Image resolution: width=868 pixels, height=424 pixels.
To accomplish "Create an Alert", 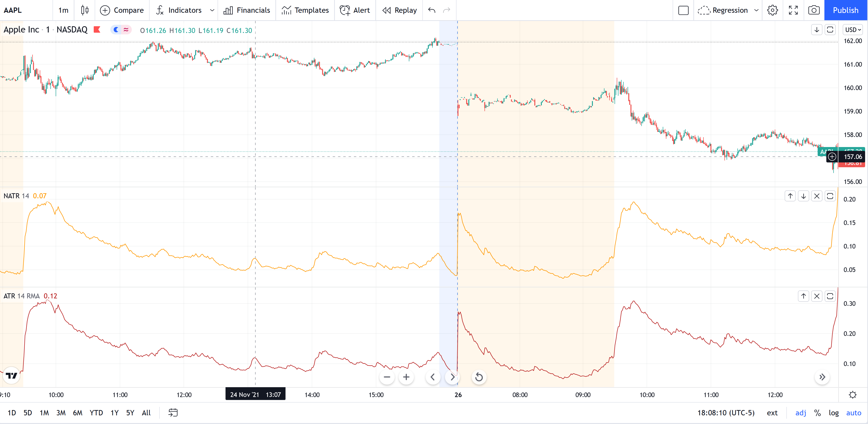I will tap(355, 10).
